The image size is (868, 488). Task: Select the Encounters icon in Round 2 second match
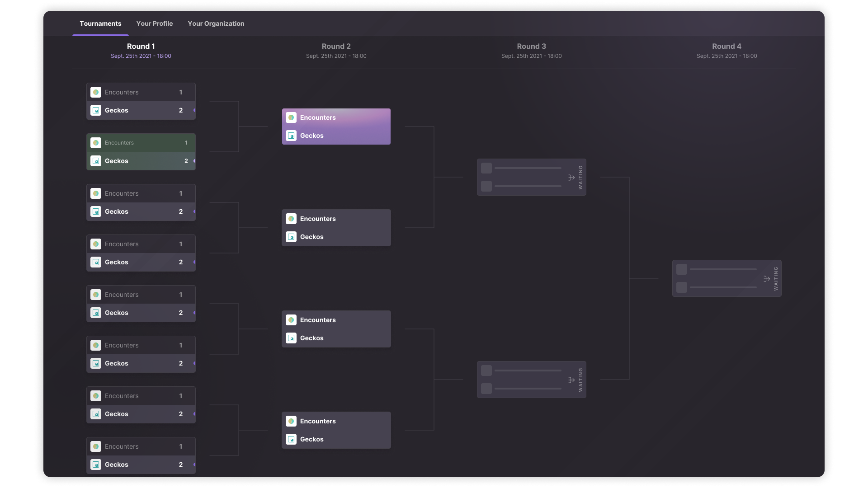point(291,219)
